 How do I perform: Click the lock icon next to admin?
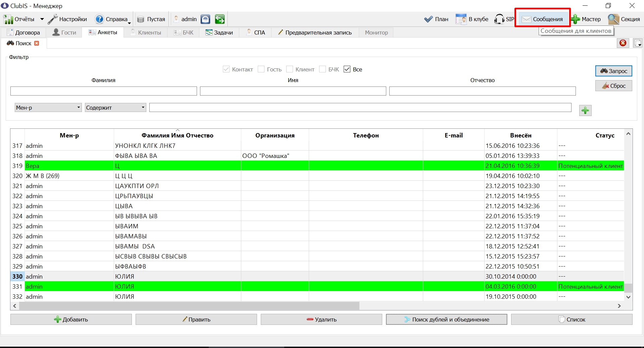[205, 19]
